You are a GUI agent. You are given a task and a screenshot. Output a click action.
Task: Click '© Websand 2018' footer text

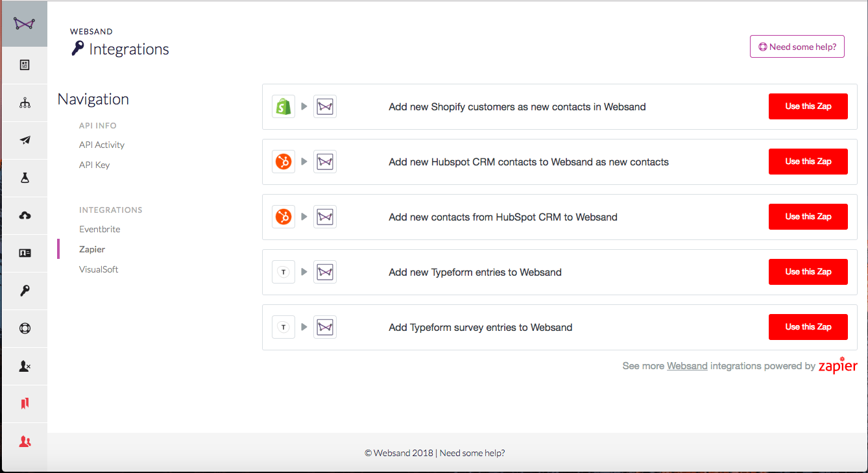398,453
